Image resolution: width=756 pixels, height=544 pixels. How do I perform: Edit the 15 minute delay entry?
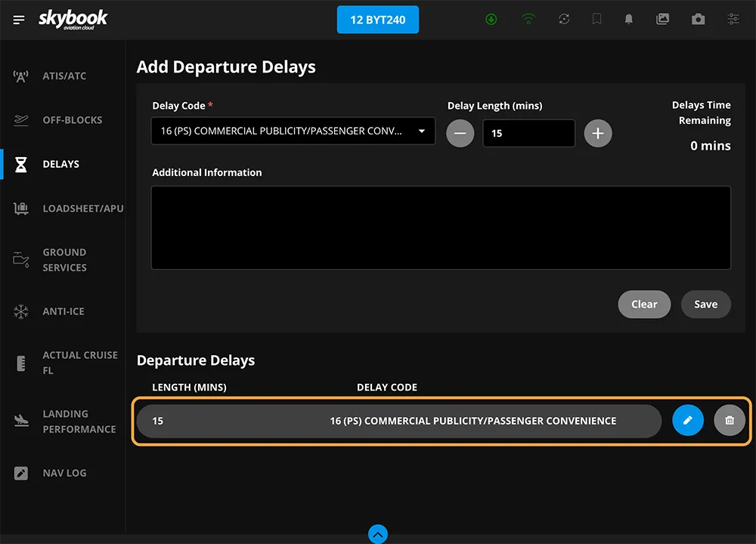click(687, 421)
